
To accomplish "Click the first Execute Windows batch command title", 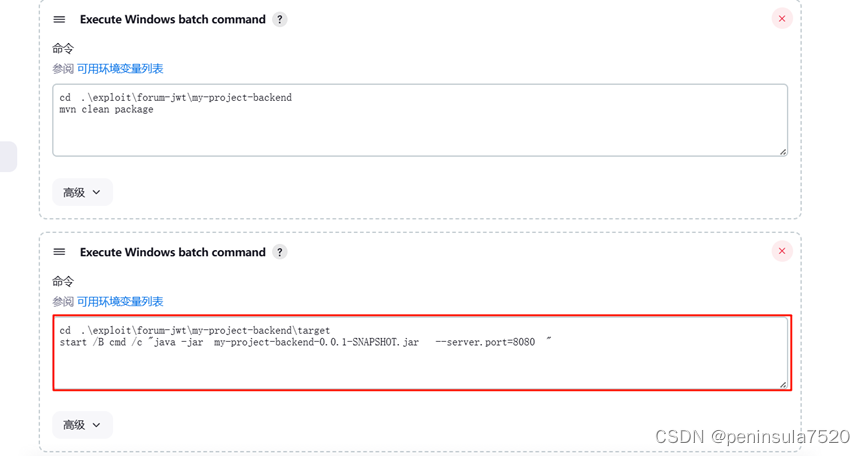I will tap(173, 19).
